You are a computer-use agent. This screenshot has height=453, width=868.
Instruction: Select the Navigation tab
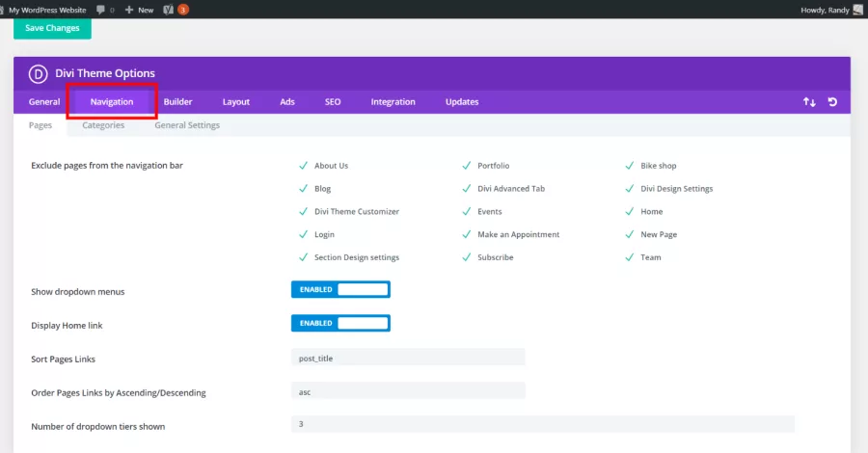click(112, 102)
